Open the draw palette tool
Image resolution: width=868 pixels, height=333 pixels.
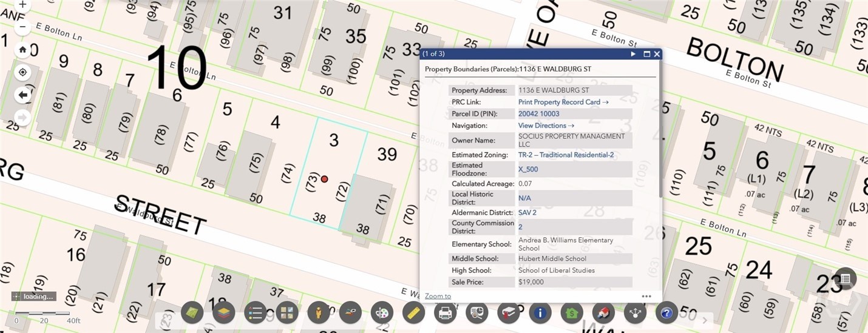pos(382,313)
